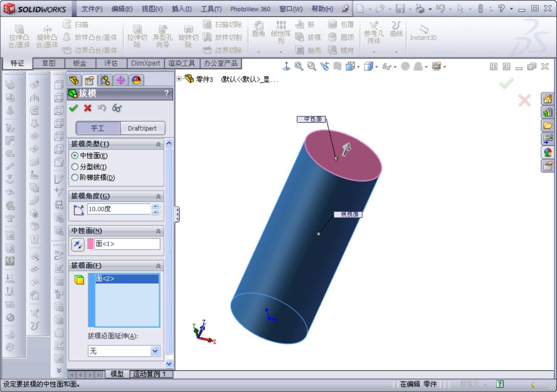Click the Rib (筋) tool
The height and width of the screenshot is (392, 557).
(x=305, y=24)
